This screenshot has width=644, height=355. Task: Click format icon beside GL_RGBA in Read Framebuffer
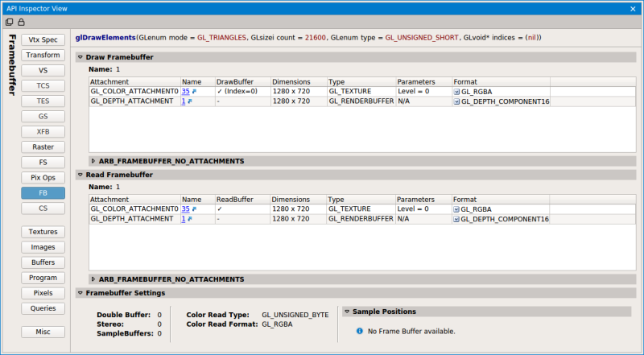point(456,209)
